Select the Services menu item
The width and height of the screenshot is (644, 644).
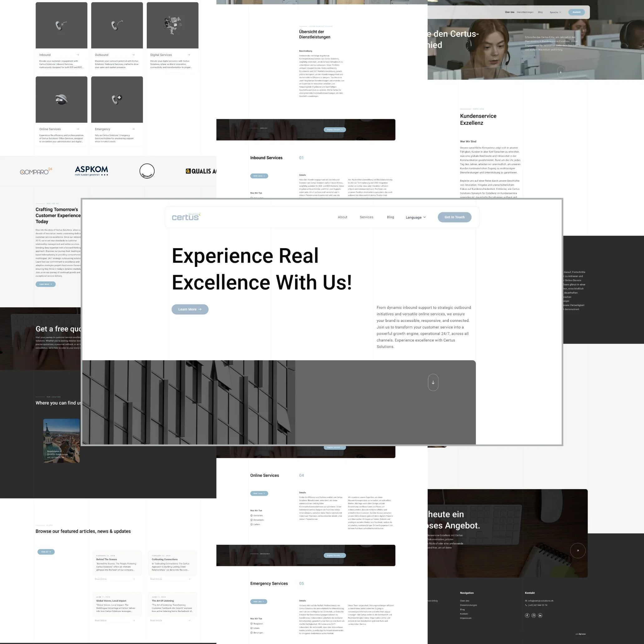[x=366, y=217]
